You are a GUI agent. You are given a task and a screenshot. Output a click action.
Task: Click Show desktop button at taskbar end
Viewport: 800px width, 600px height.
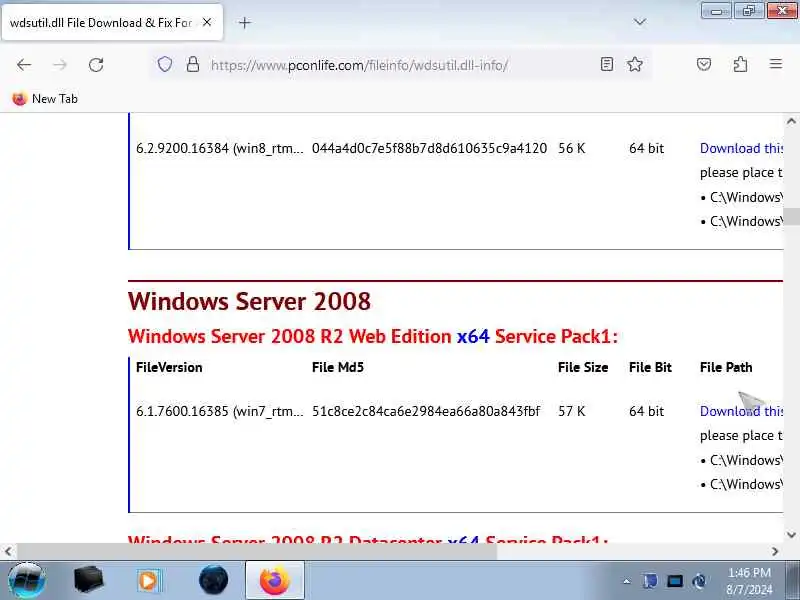[x=793, y=580]
